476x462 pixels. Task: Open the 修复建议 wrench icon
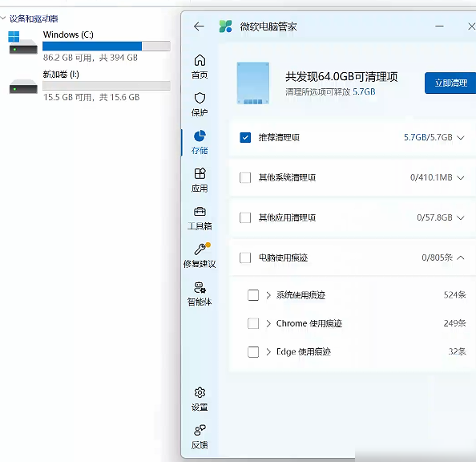200,249
